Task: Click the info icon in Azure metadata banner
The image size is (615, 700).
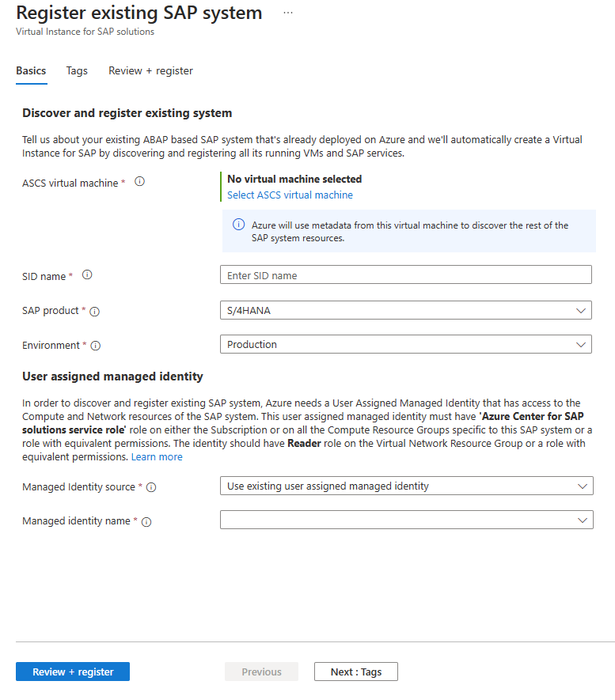Action: [238, 225]
